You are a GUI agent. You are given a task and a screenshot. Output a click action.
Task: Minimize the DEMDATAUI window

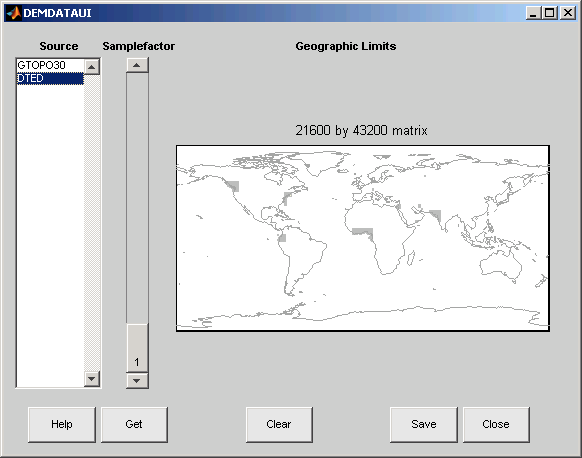[x=534, y=13]
